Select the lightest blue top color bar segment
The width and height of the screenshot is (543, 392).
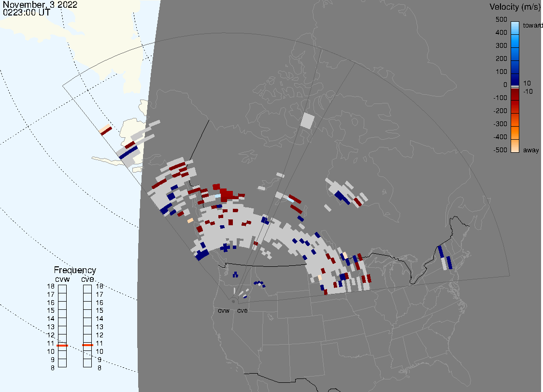pyautogui.click(x=515, y=28)
